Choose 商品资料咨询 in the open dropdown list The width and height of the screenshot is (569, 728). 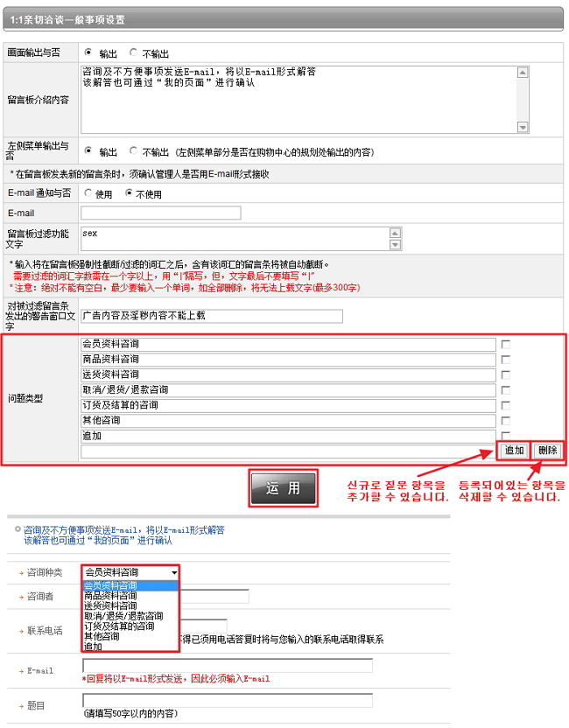[110, 596]
